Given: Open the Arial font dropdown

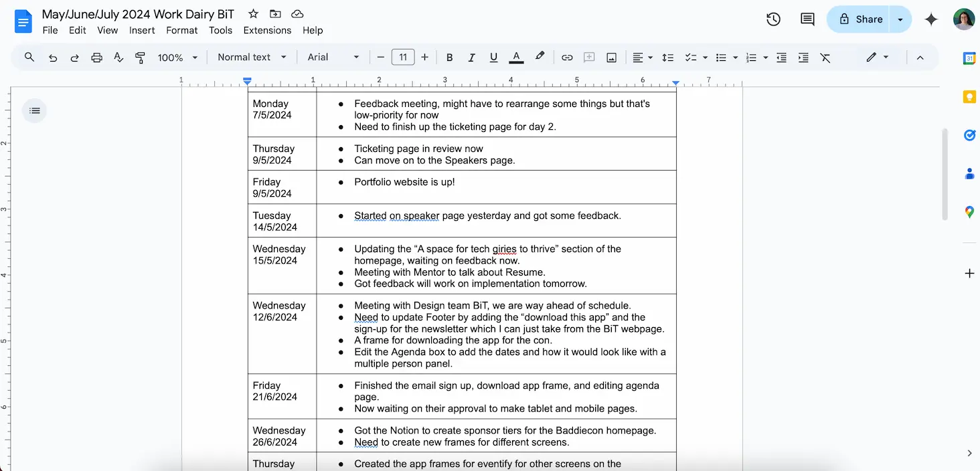Looking at the screenshot, I should (333, 58).
